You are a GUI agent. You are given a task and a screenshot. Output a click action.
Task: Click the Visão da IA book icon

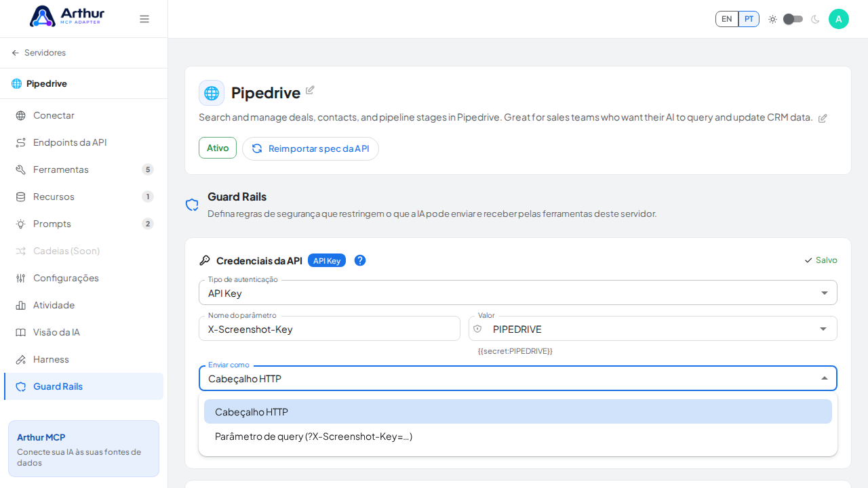(21, 332)
